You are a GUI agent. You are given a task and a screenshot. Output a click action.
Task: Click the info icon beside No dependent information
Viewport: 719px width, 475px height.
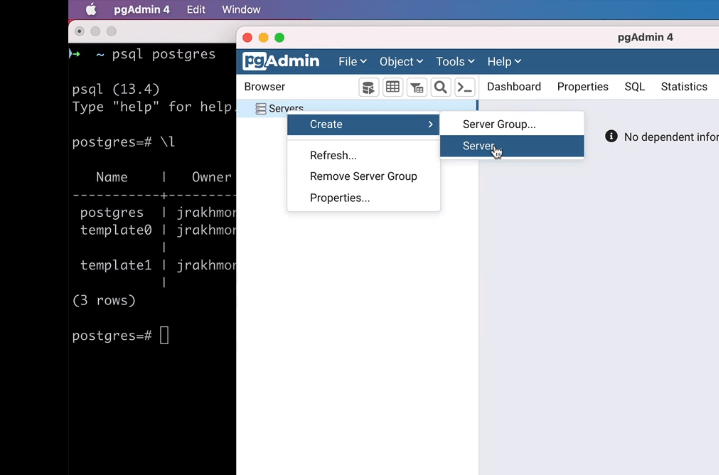pos(611,136)
